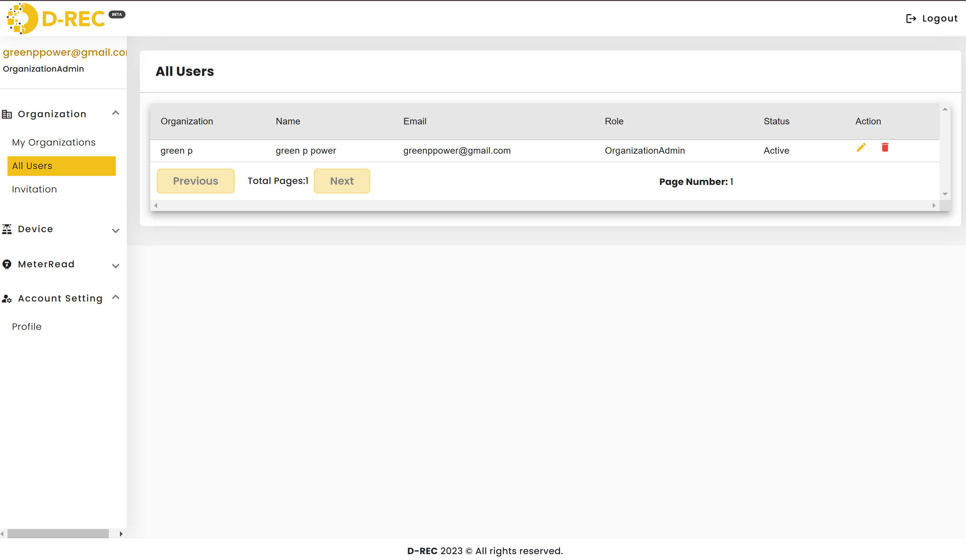This screenshot has height=560, width=966.
Task: Click the D-REC logo icon top left
Action: (21, 19)
